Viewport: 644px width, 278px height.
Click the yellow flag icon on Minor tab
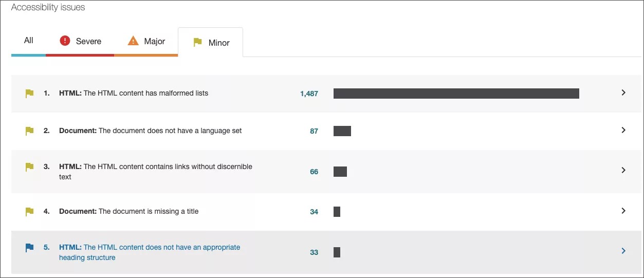pos(197,43)
